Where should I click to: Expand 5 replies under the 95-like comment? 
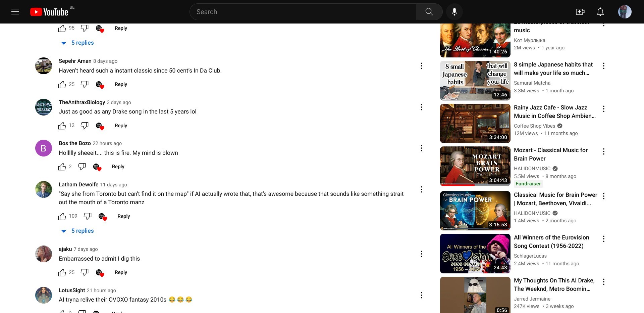coord(77,43)
